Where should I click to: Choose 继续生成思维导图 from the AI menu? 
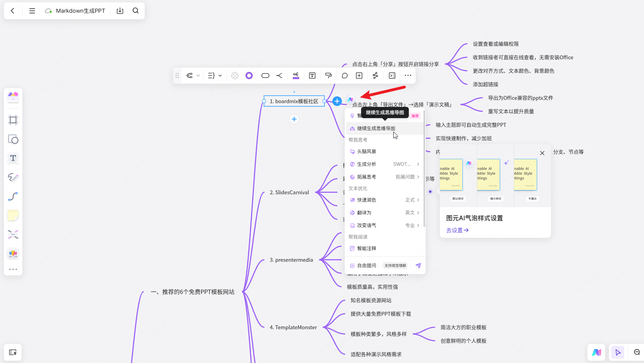pos(375,128)
